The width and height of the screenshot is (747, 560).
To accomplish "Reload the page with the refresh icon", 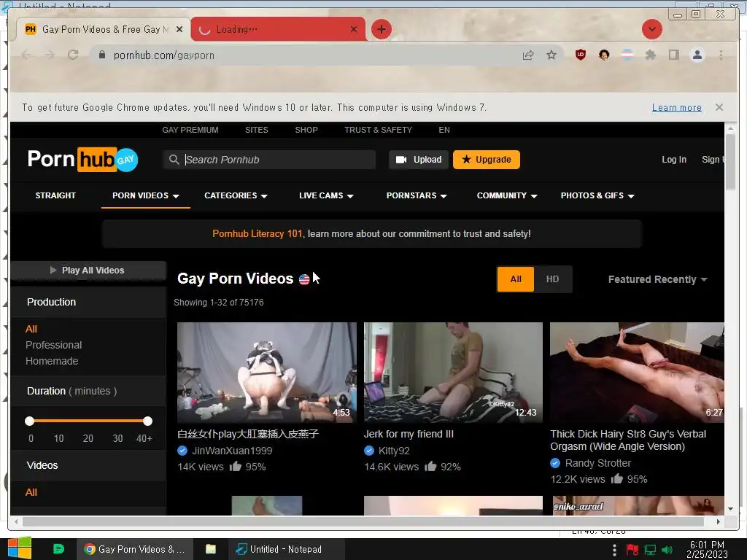I will (x=73, y=55).
